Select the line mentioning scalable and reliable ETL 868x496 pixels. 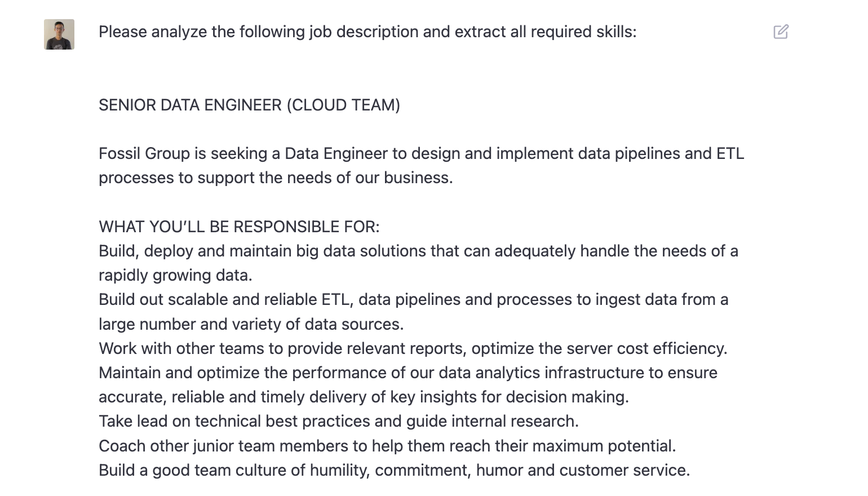(413, 299)
